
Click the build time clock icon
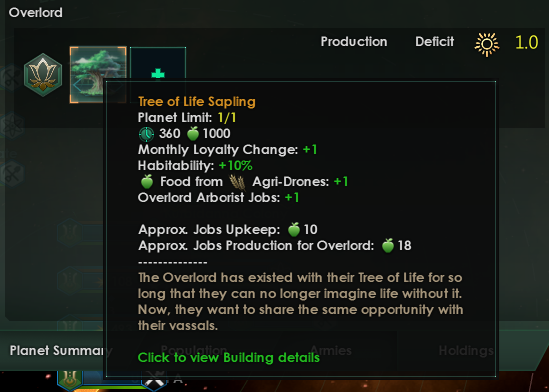(x=146, y=134)
